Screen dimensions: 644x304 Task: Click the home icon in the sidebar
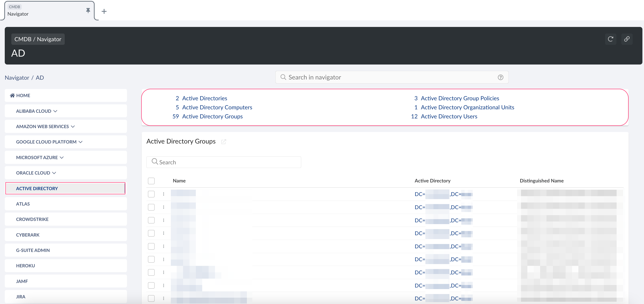pyautogui.click(x=12, y=95)
